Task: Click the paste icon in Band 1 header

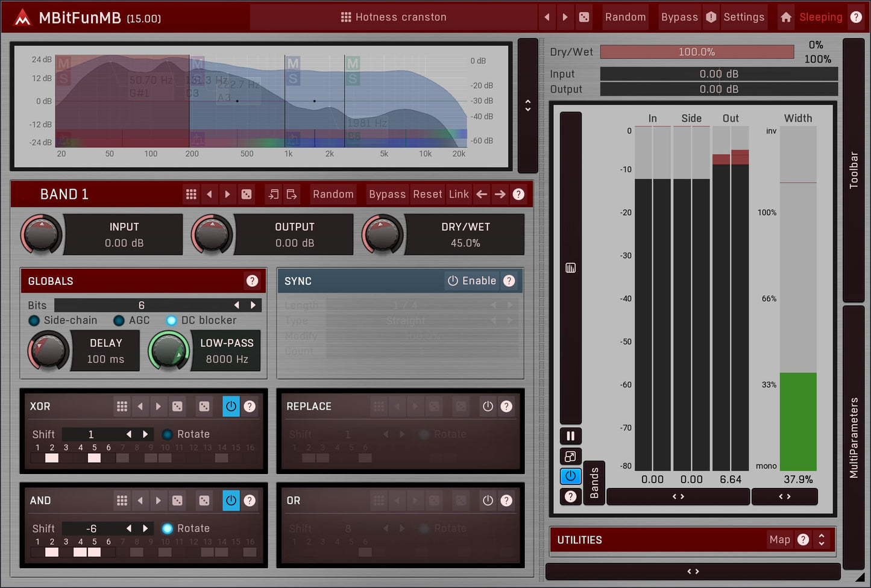Action: [x=292, y=194]
